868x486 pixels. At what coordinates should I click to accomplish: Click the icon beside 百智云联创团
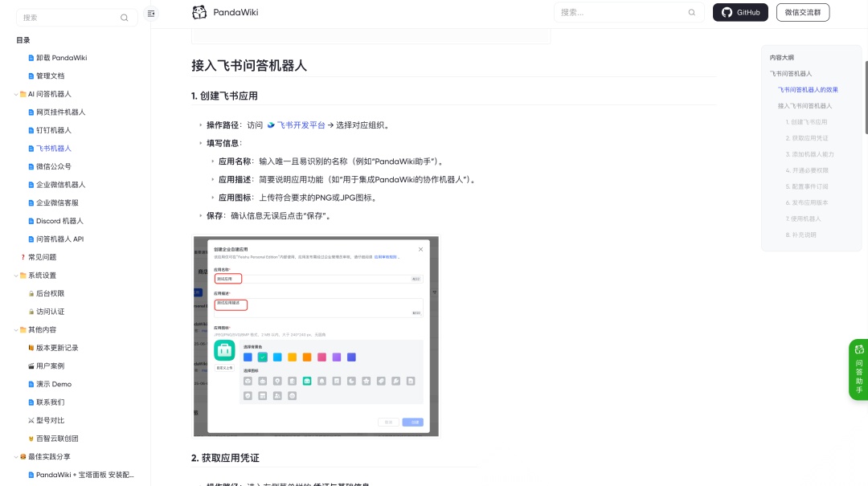tap(31, 439)
